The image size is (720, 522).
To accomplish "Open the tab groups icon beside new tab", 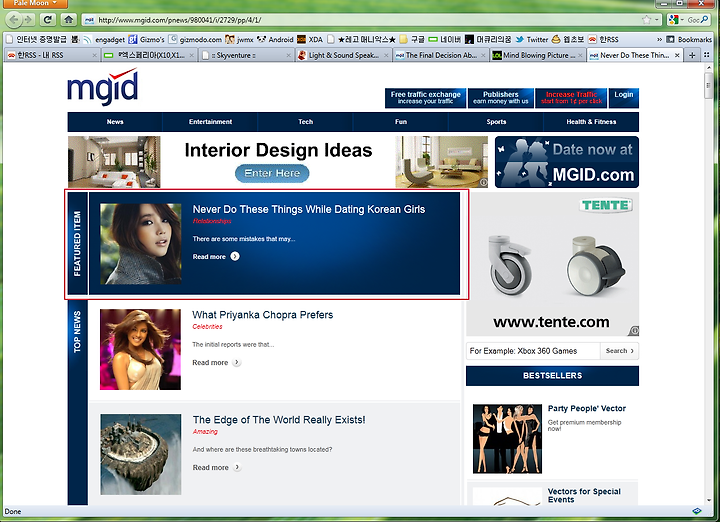I will click(707, 55).
